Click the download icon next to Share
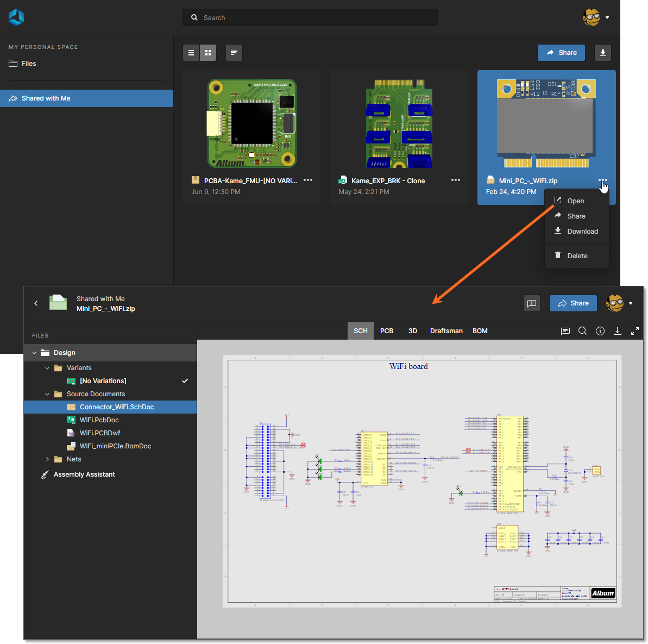This screenshot has width=648, height=644. 602,53
